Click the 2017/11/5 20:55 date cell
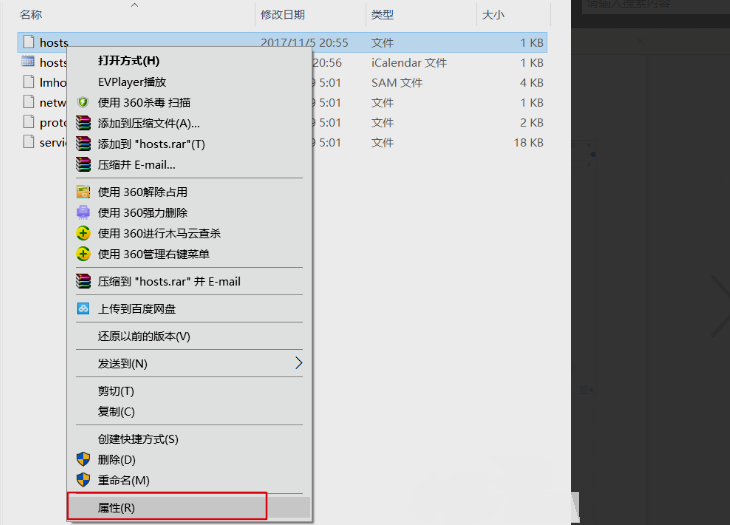This screenshot has width=730, height=525. 304,42
